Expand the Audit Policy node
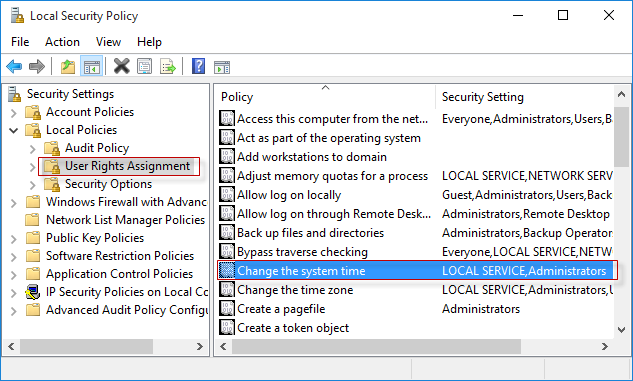The width and height of the screenshot is (633, 381). click(x=33, y=149)
